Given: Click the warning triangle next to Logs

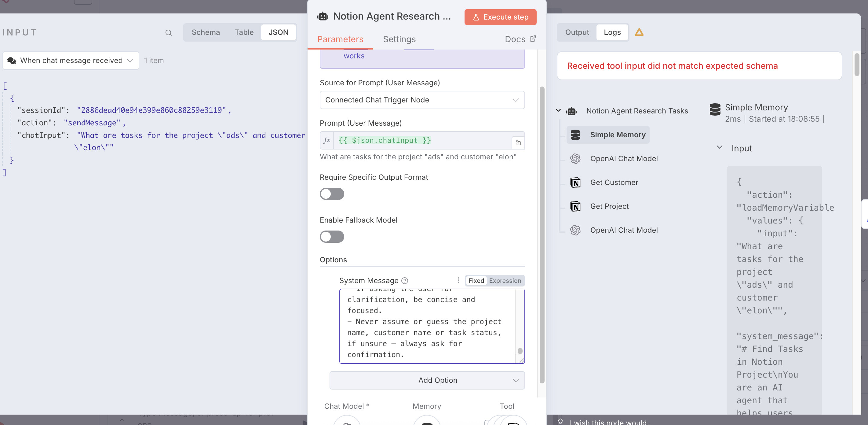Looking at the screenshot, I should (639, 32).
